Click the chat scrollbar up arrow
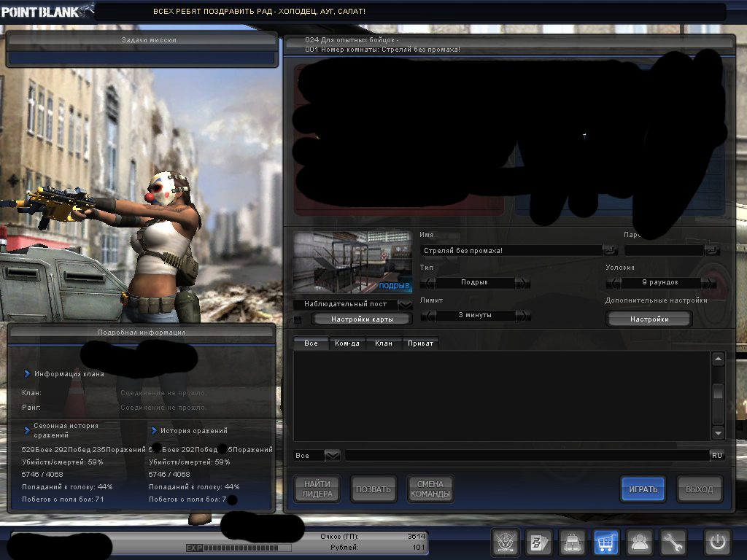The image size is (747, 560). [718, 359]
